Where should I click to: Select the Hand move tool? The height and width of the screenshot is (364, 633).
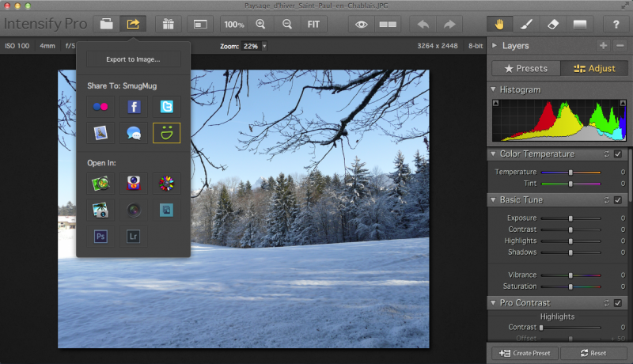[499, 25]
